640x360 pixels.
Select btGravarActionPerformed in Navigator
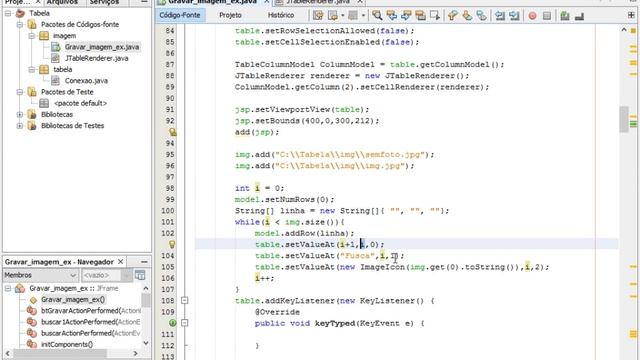(90, 311)
